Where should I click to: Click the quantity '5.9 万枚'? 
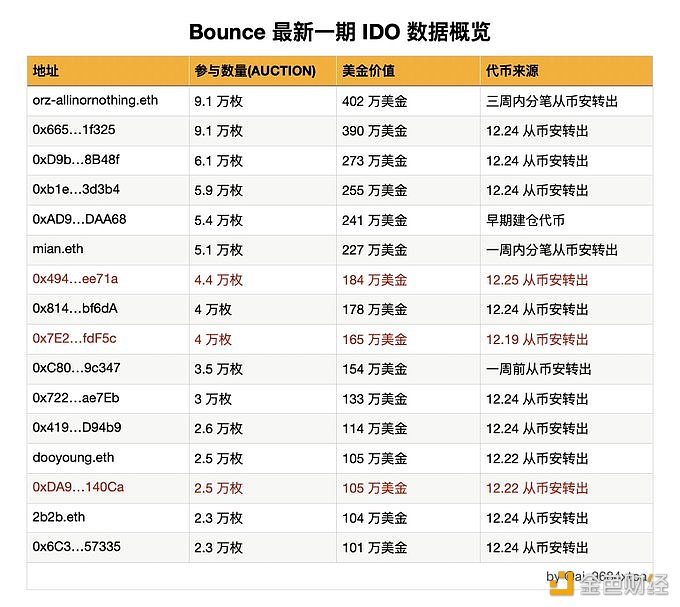coord(219,190)
